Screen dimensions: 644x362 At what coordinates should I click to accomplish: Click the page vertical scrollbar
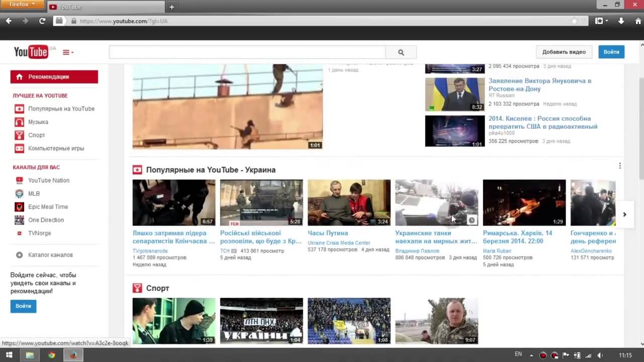point(641,128)
